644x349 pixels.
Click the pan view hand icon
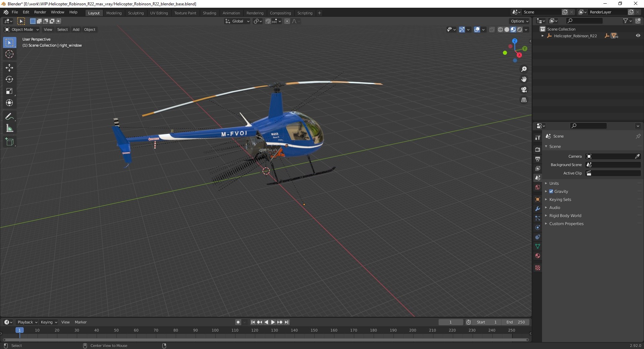point(524,79)
